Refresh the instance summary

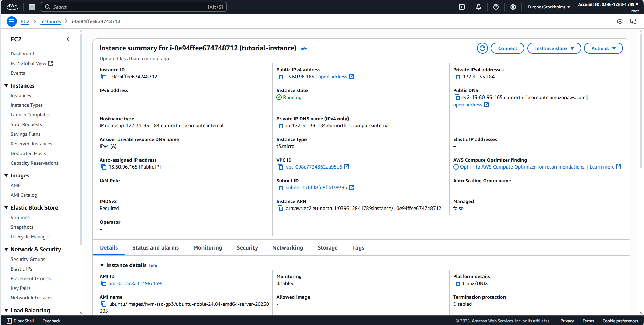click(x=482, y=48)
